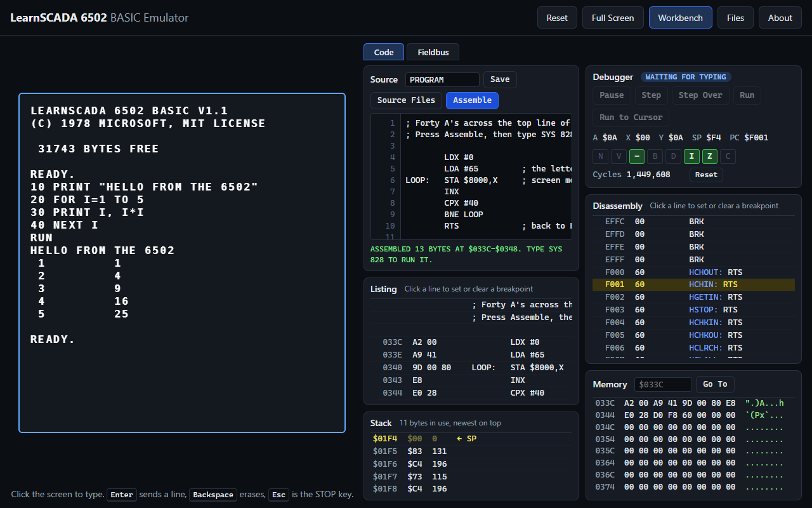This screenshot has width=812, height=508.
Task: Select stack entry $01F4 at SP
Action: [x=471, y=439]
